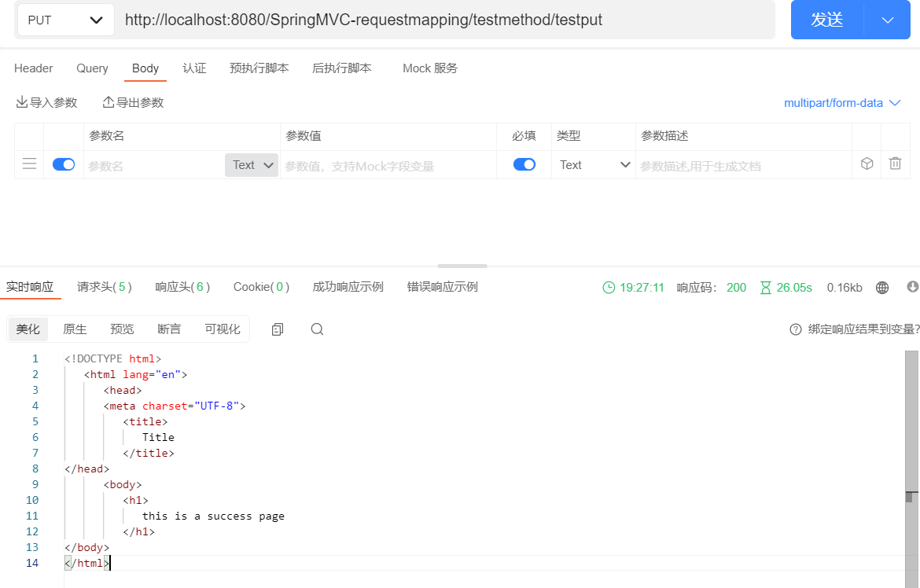Click line number 14 in response
Screen dimensions: 920x588
(32, 563)
